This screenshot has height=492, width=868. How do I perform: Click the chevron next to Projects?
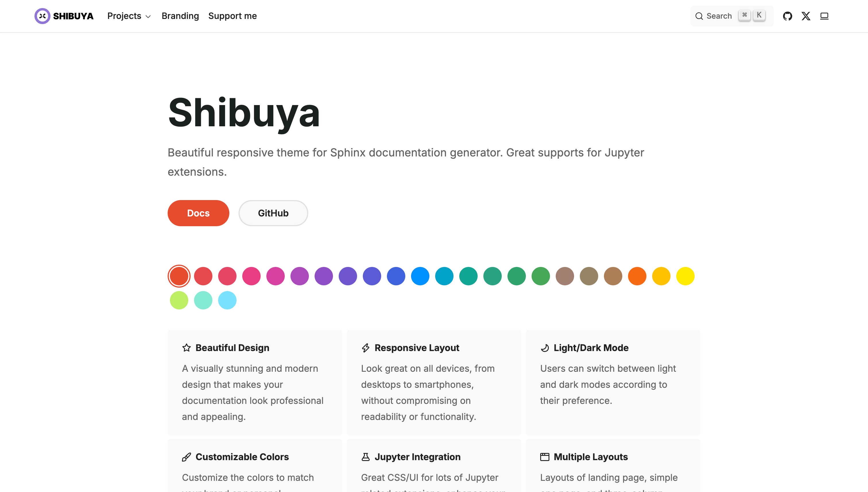coord(148,17)
